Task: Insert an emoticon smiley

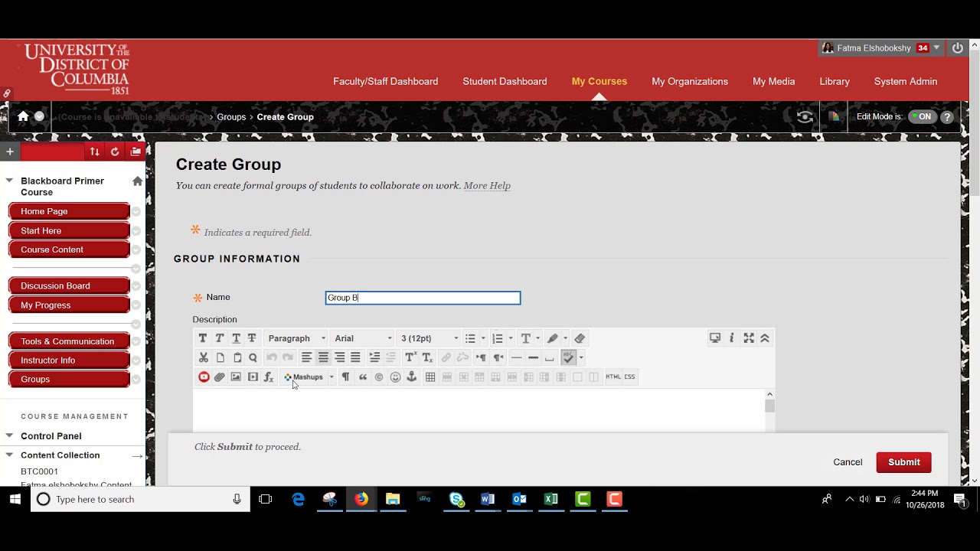Action: [x=395, y=377]
